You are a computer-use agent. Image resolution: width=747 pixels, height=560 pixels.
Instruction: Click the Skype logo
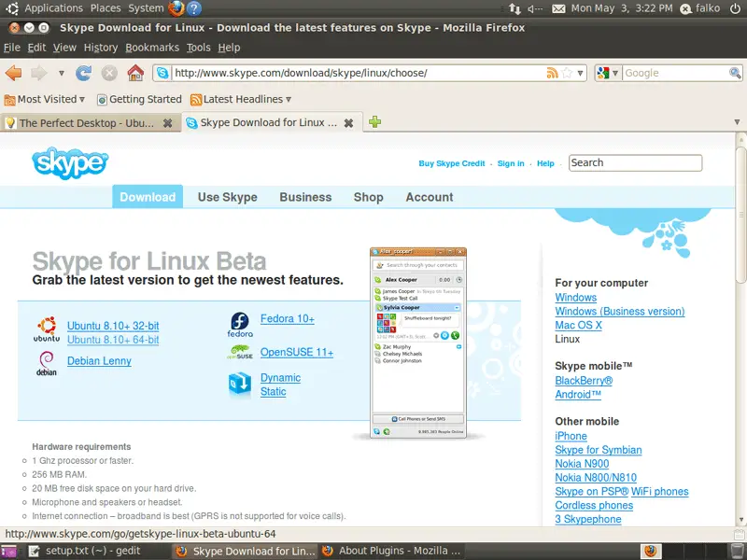pyautogui.click(x=70, y=163)
